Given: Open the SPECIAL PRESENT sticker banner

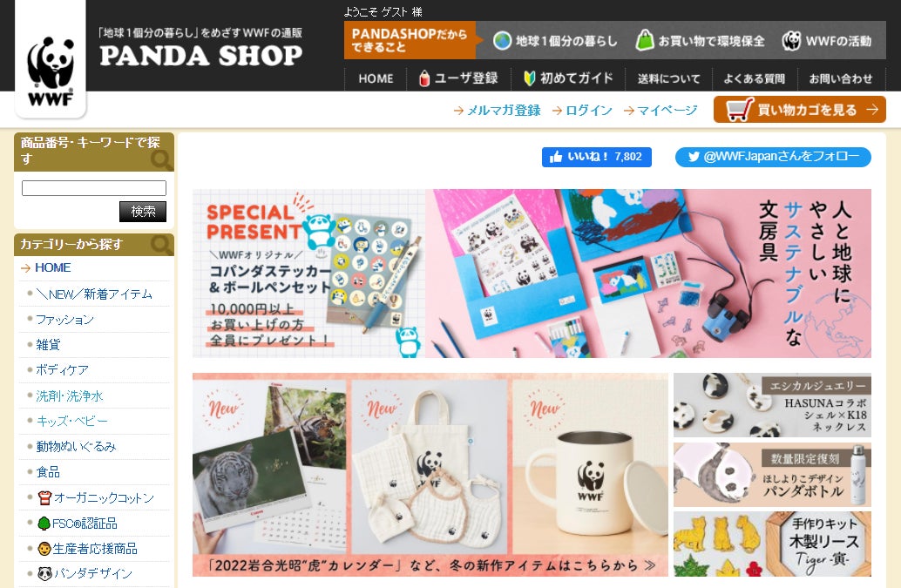Looking at the screenshot, I should tap(309, 274).
